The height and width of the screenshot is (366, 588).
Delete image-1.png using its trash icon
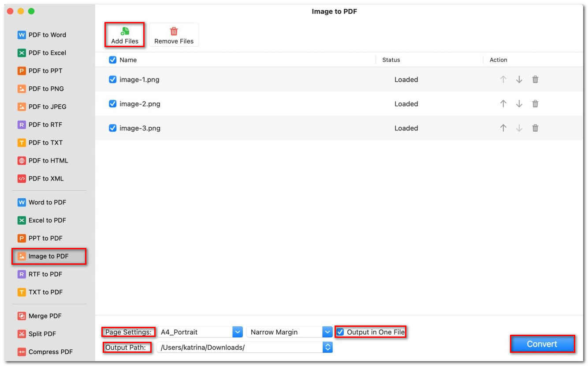[x=535, y=80]
